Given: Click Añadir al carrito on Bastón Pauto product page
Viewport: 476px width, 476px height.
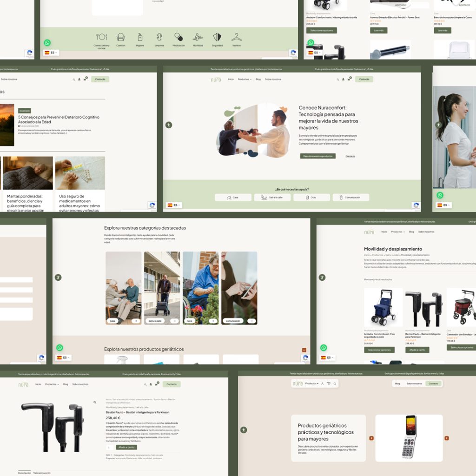Looking at the screenshot, I should 126,447.
